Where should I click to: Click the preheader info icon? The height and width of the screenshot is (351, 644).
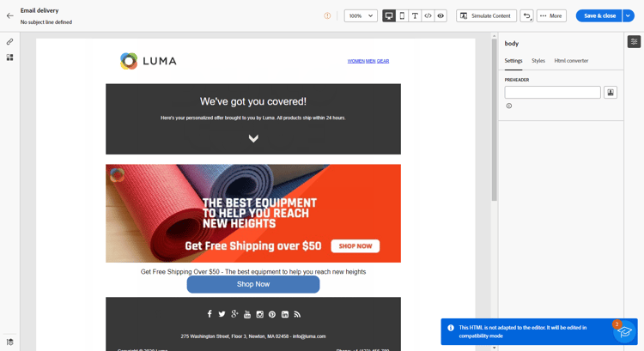[x=509, y=106]
